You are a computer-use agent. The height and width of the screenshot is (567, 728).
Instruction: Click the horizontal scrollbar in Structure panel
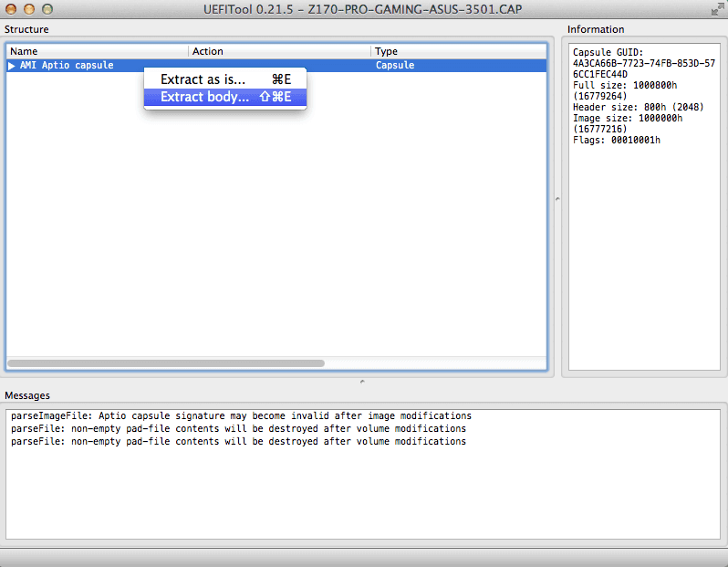tap(166, 363)
